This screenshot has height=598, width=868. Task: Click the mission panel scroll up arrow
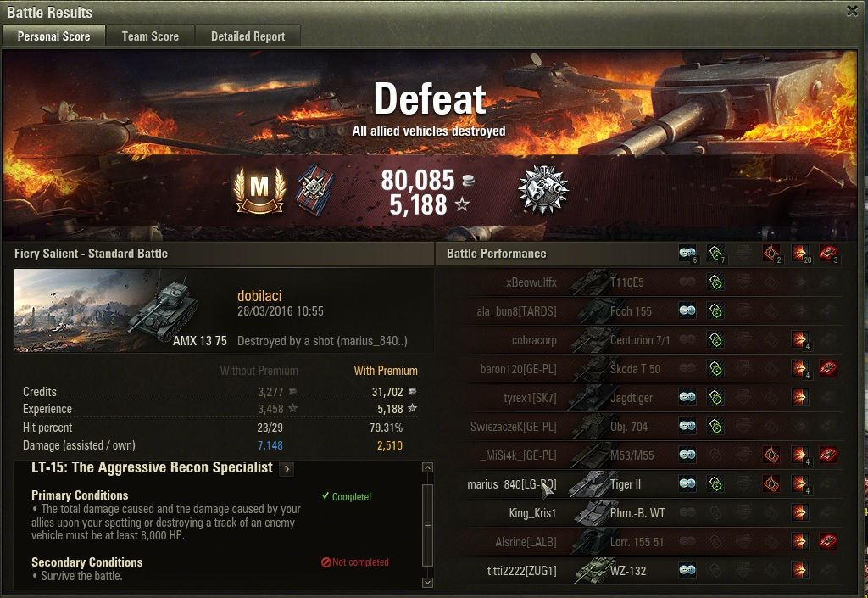tap(427, 468)
